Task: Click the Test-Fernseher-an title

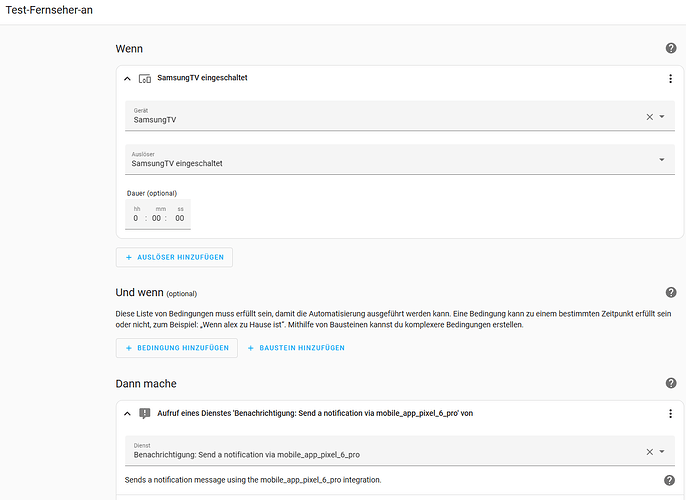Action: click(x=49, y=10)
